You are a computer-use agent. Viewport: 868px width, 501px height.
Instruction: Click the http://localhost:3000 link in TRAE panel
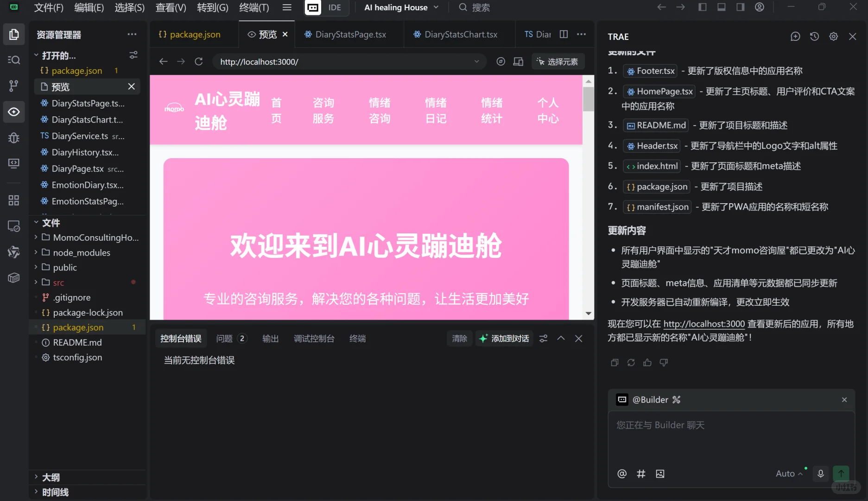(703, 323)
